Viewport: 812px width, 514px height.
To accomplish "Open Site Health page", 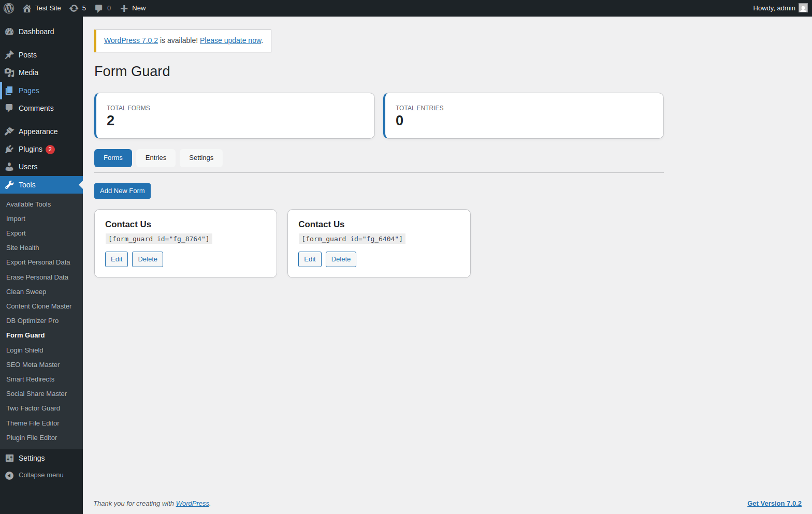I will pos(23,248).
